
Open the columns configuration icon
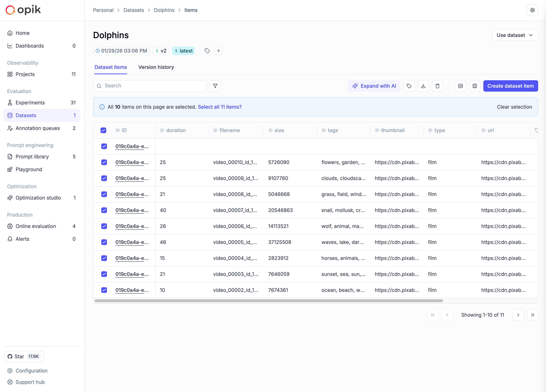[474, 86]
